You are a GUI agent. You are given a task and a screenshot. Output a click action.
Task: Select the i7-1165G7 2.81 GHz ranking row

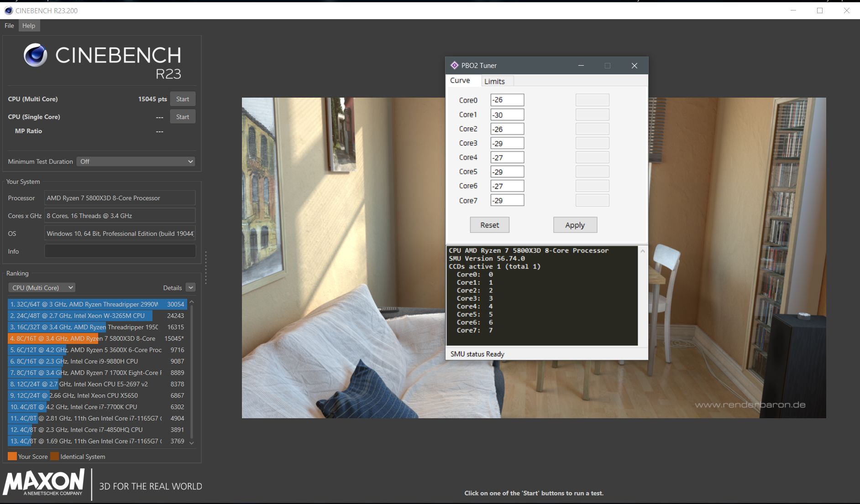pyautogui.click(x=97, y=418)
